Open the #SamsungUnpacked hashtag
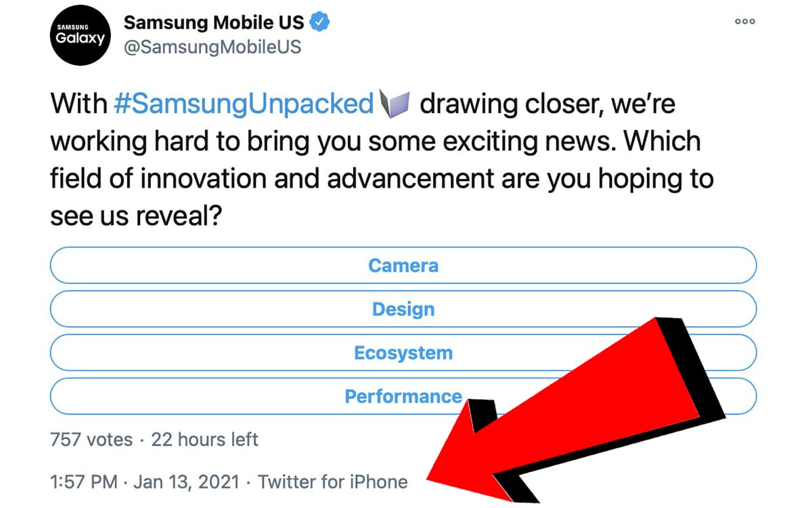 244,104
